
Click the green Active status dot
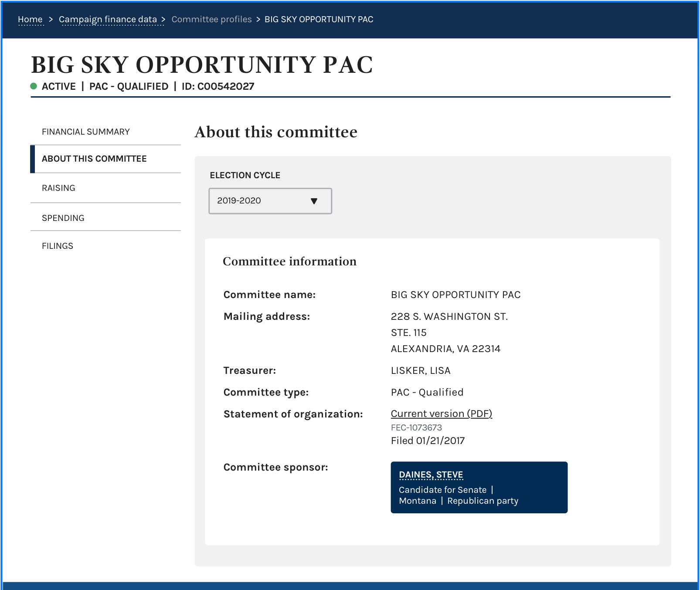pos(34,86)
